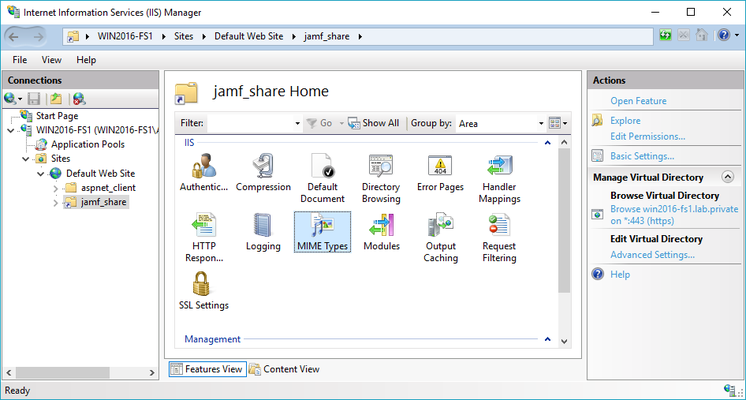Click Open Feature action link
746x400 pixels.
point(638,101)
